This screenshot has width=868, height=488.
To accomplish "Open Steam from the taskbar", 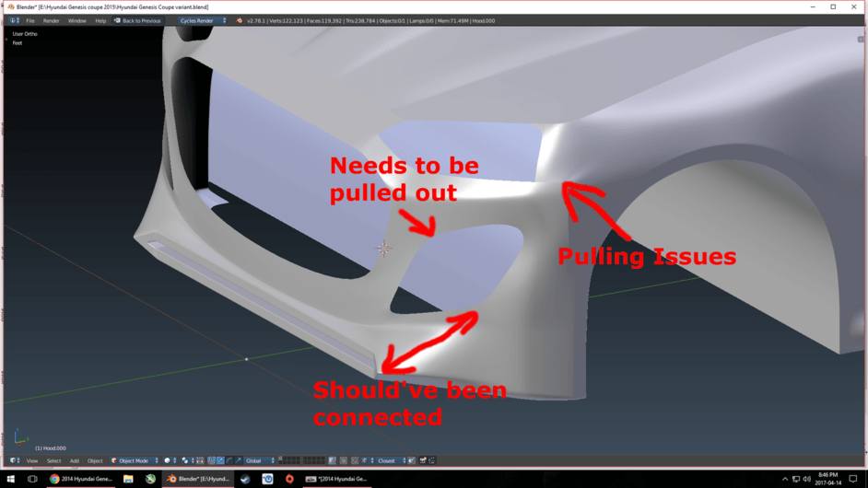I will 245,479.
